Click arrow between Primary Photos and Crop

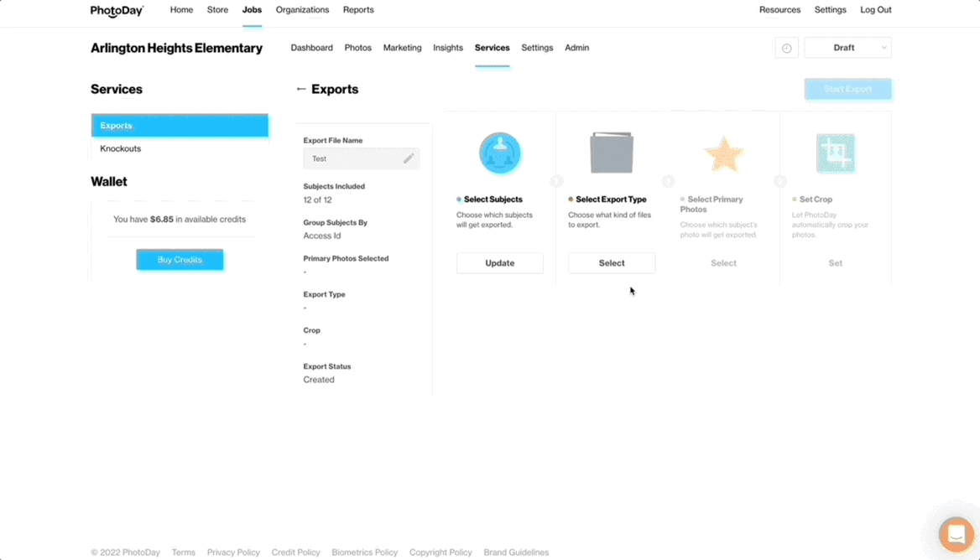tap(779, 181)
